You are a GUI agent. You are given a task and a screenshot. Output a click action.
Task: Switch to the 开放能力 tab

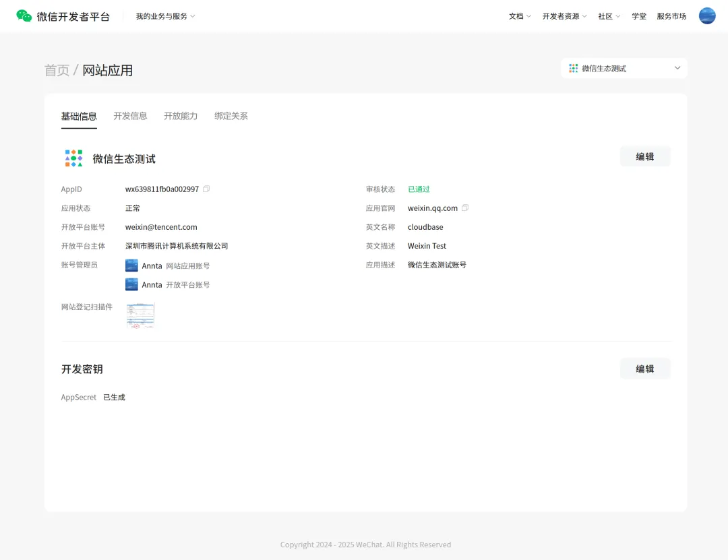pos(181,116)
